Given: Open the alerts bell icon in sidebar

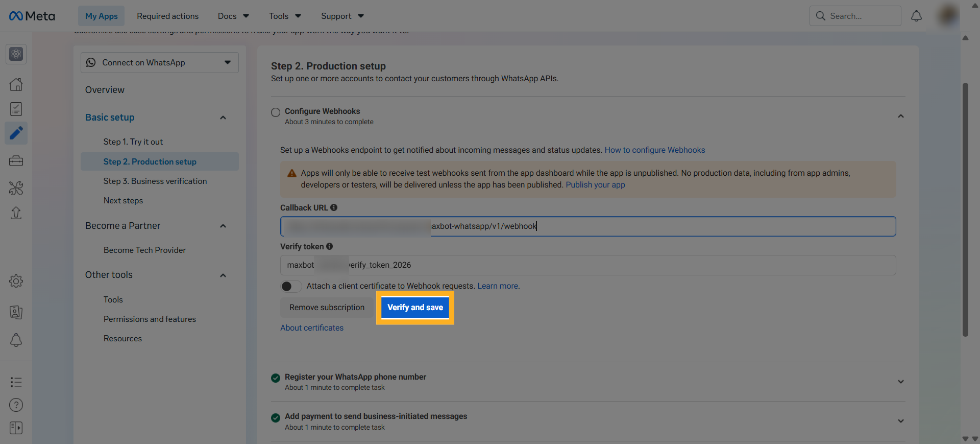Looking at the screenshot, I should coord(16,340).
